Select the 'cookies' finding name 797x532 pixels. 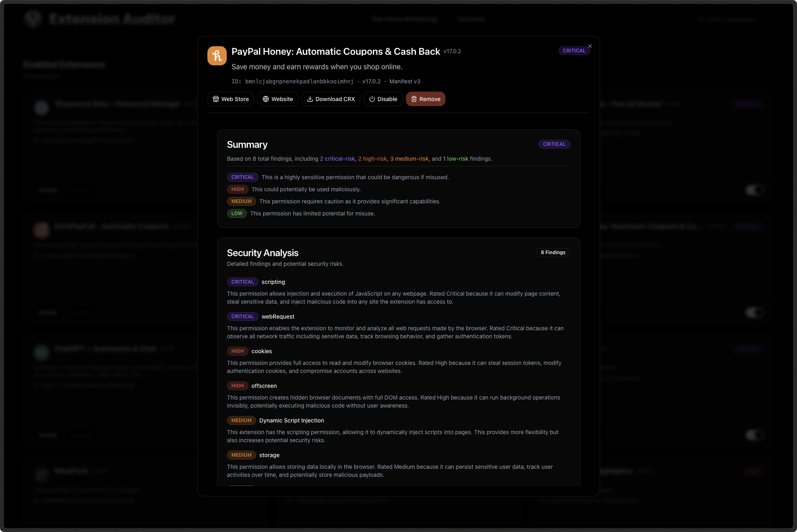(262, 351)
